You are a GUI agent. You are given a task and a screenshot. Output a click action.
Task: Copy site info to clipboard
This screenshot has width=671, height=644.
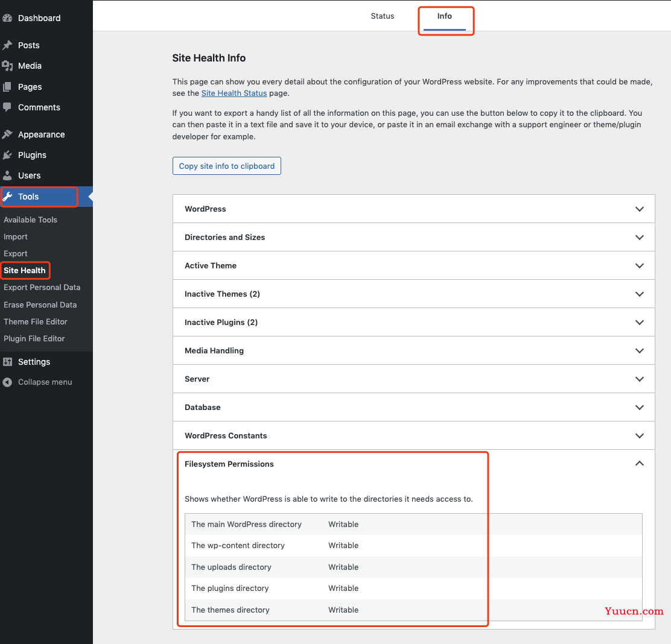coord(227,166)
